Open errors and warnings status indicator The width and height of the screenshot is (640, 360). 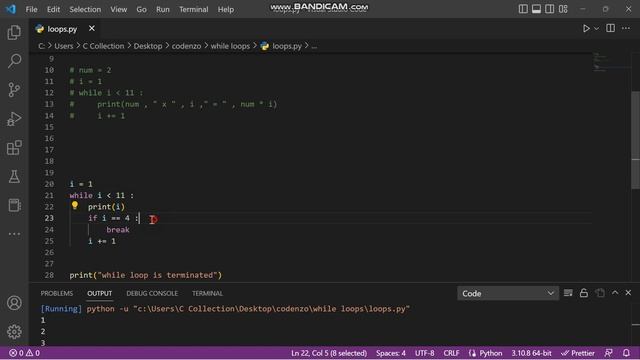[x=24, y=353]
